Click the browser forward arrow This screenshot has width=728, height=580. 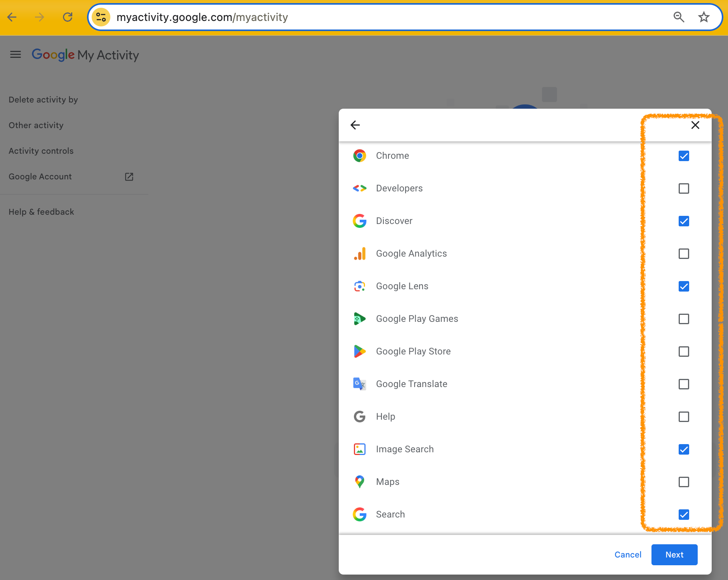click(x=40, y=17)
